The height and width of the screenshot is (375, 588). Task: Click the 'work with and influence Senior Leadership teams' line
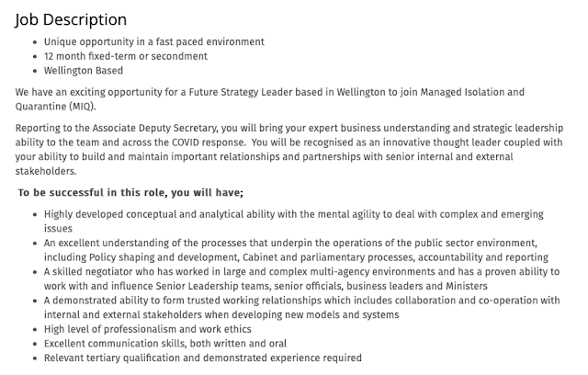coord(266,286)
